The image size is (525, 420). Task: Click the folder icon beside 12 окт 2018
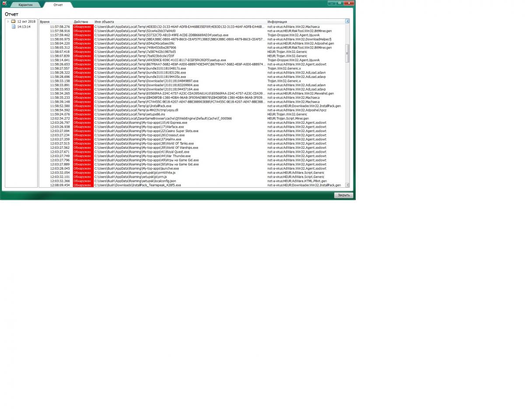pos(13,21)
